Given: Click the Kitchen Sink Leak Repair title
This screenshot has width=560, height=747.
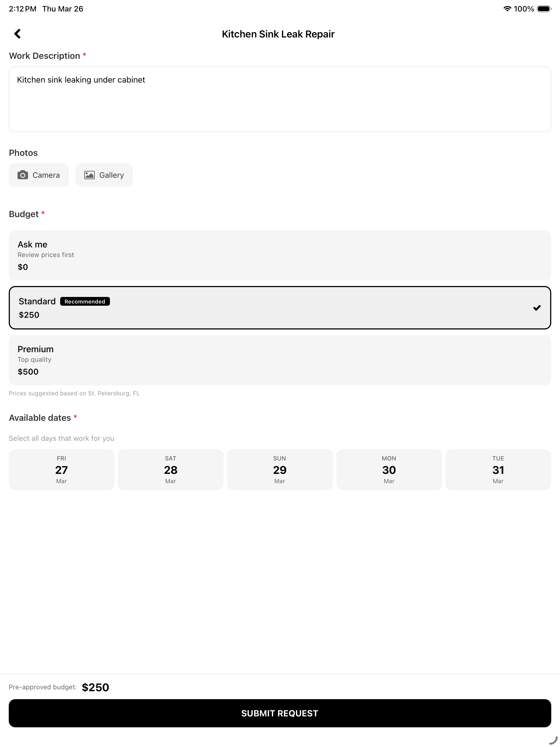Looking at the screenshot, I should pyautogui.click(x=278, y=34).
